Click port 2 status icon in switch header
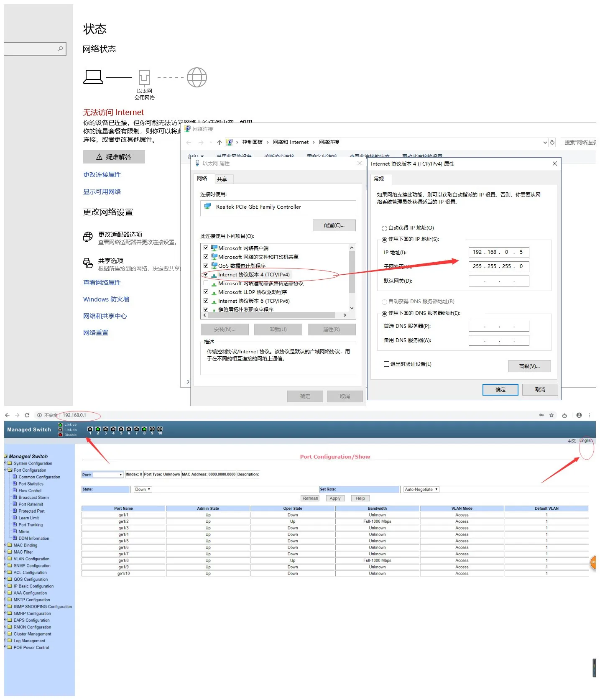 (98, 429)
